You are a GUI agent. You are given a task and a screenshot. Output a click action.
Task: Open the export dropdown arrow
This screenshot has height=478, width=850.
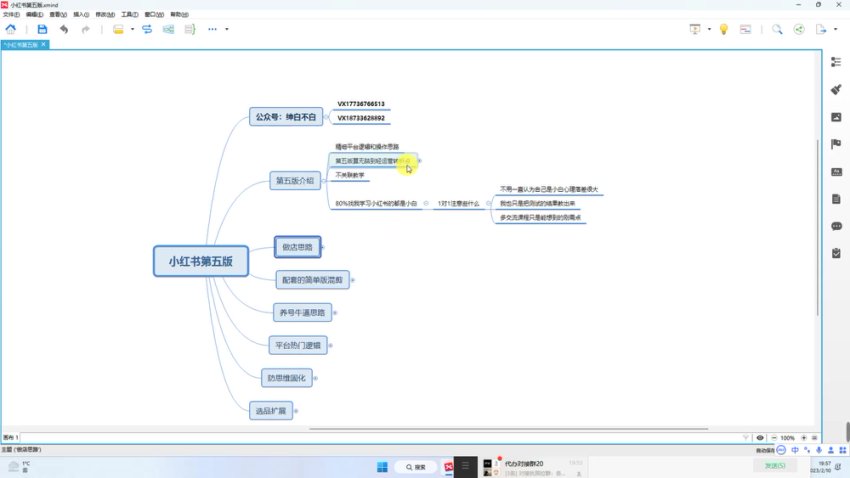(835, 29)
